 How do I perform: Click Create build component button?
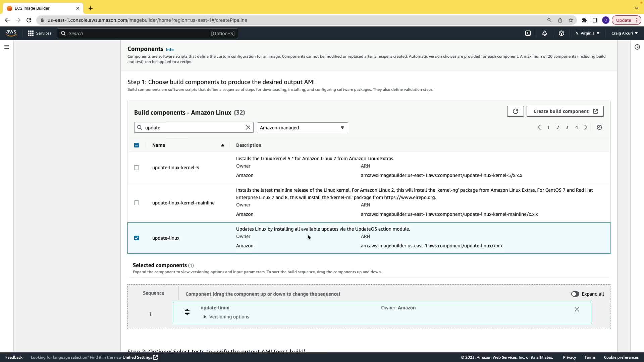click(565, 111)
